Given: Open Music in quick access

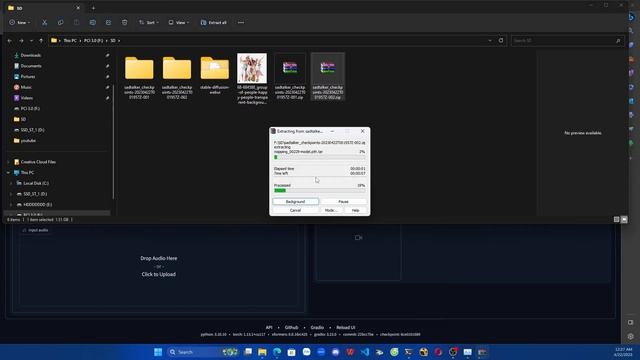Looking at the screenshot, I should pyautogui.click(x=26, y=87).
